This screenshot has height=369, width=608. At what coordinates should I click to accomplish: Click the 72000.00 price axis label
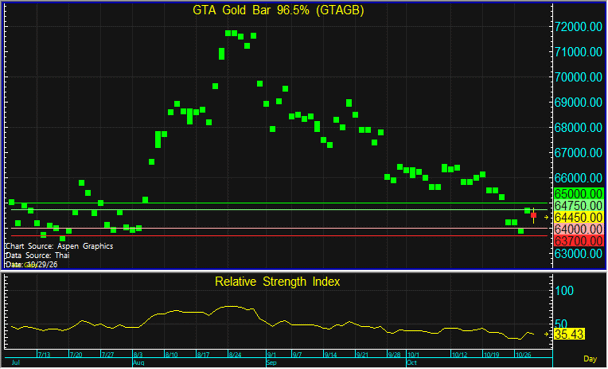578,27
